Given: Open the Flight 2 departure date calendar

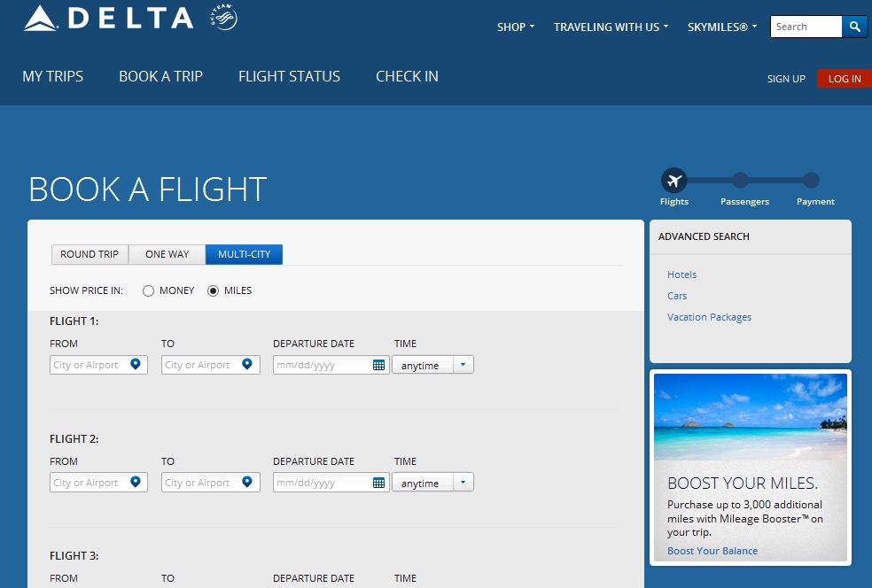Looking at the screenshot, I should point(378,483).
